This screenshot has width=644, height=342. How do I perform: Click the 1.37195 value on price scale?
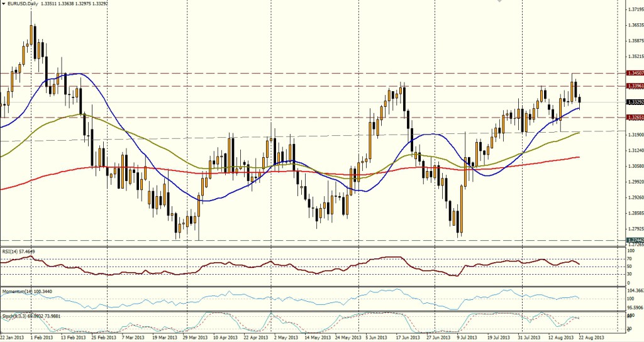pyautogui.click(x=634, y=9)
